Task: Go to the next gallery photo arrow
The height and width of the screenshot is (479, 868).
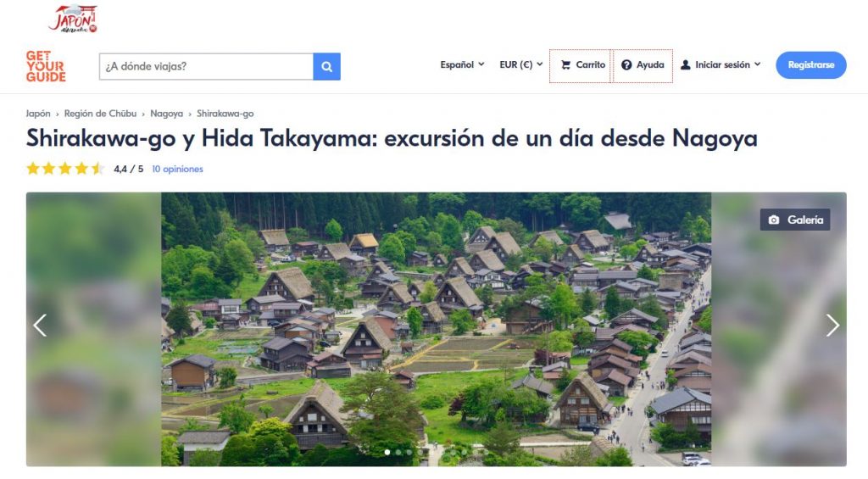Action: (x=832, y=326)
